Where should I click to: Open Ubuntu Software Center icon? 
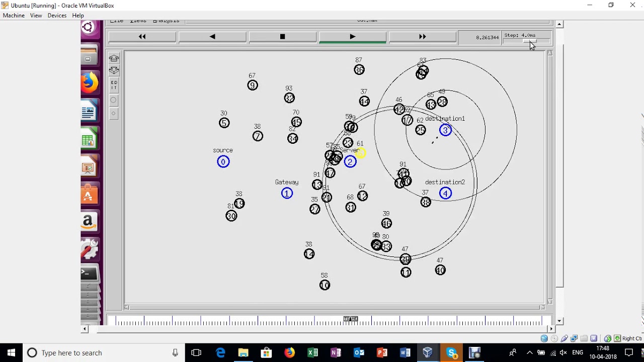pos(89,195)
